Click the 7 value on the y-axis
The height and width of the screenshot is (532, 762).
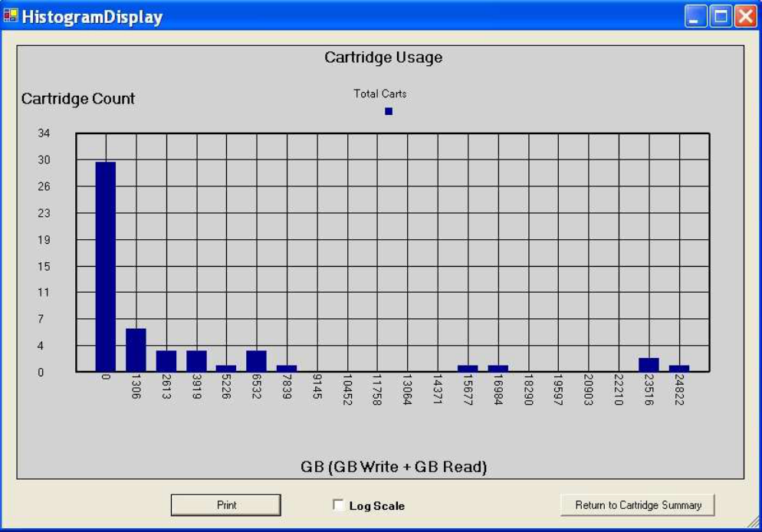41,319
